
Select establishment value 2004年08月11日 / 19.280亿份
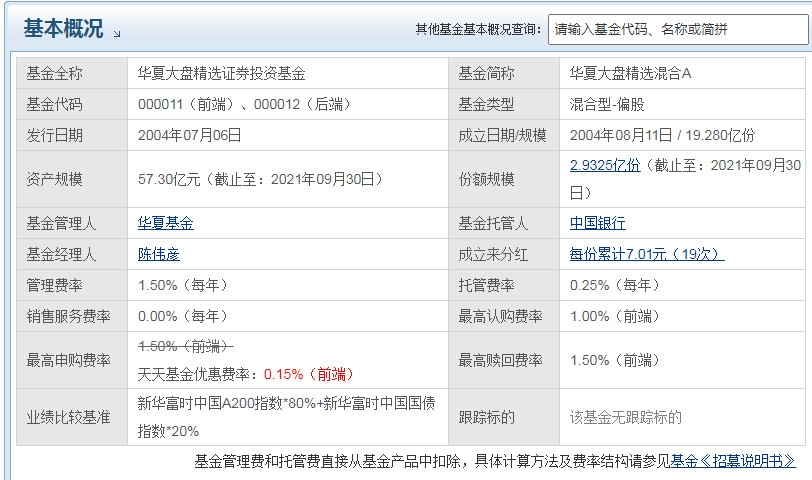click(x=662, y=136)
